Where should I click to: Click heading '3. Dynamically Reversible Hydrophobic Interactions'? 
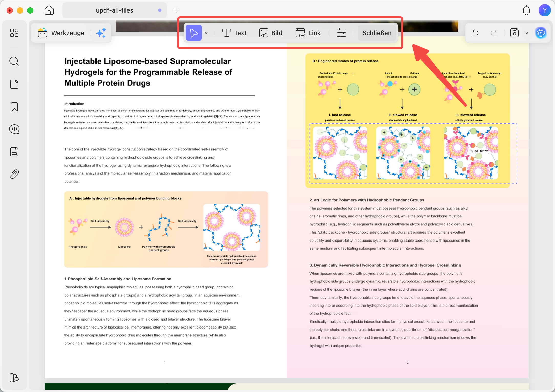coord(385,265)
